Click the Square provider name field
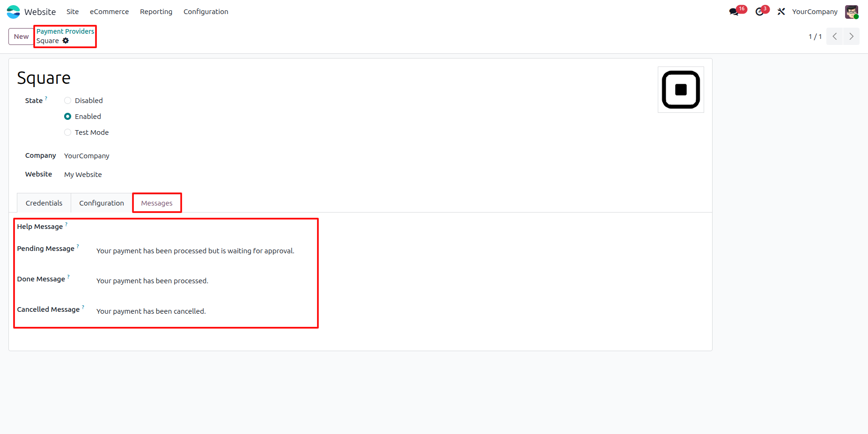 44,78
